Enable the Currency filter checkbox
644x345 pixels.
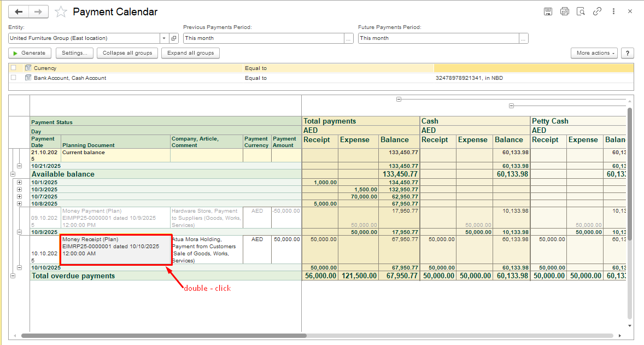coord(14,68)
